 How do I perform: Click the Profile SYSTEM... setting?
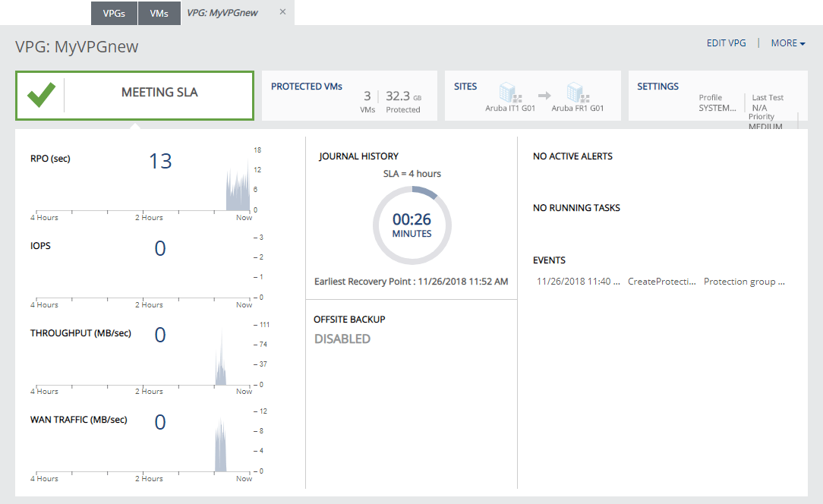717,103
